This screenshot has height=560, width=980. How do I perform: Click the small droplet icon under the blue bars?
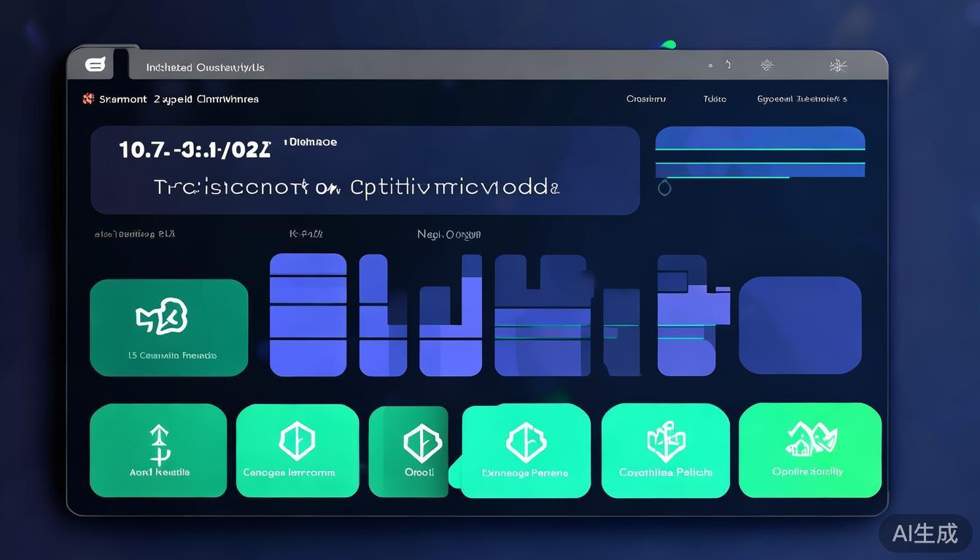point(664,188)
